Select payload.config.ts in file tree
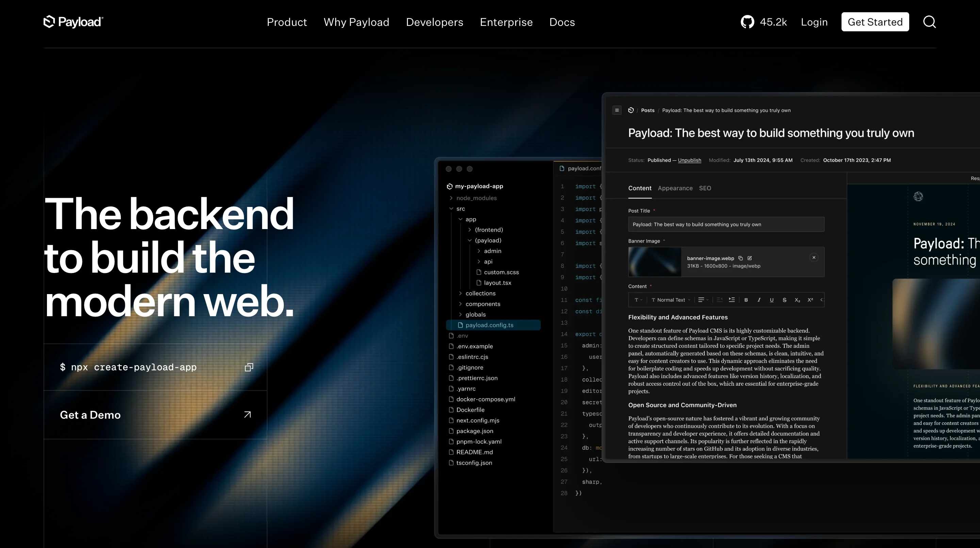 [493, 325]
